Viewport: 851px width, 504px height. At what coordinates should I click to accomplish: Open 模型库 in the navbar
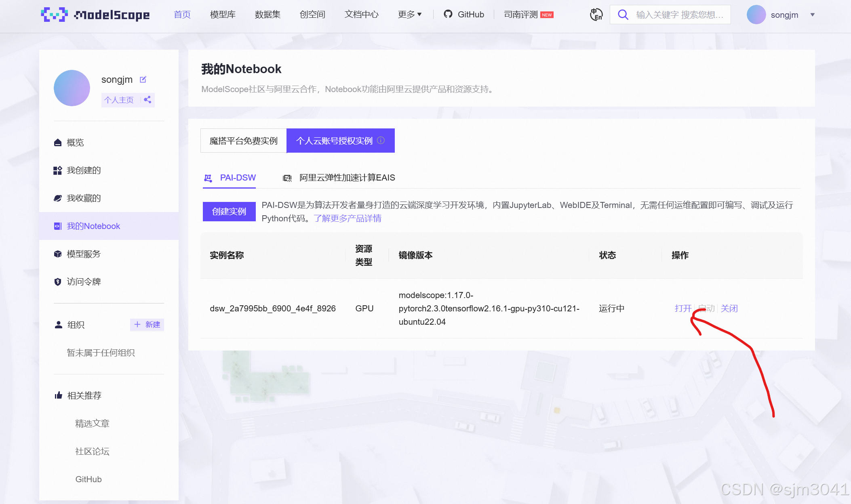tap(223, 15)
